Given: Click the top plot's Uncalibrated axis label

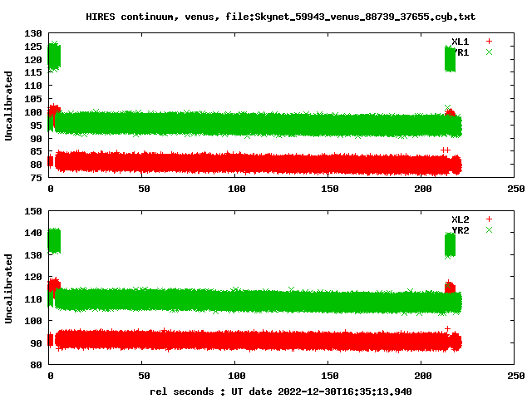Looking at the screenshot, I should [x=8, y=106].
